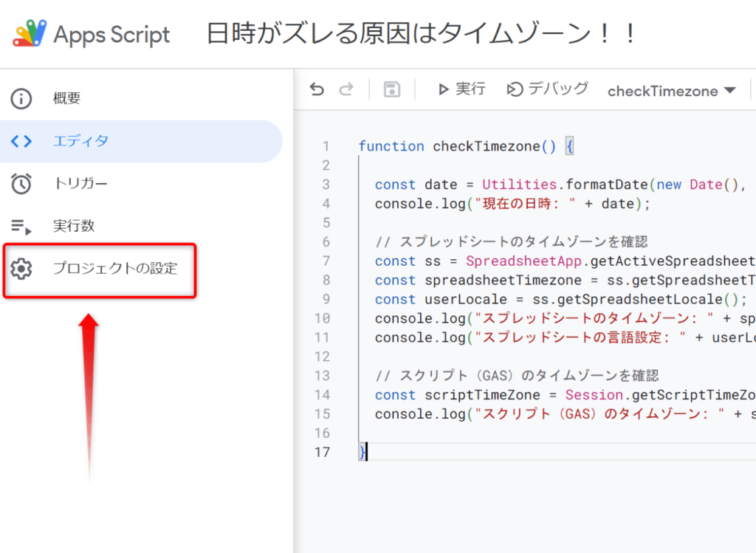Save project with the floppy disk icon
The width and height of the screenshot is (756, 553).
click(391, 89)
